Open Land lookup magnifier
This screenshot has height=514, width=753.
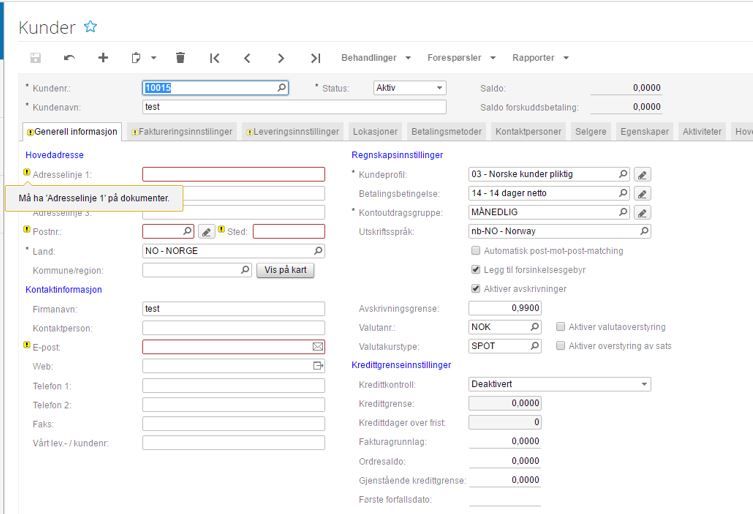tap(318, 251)
